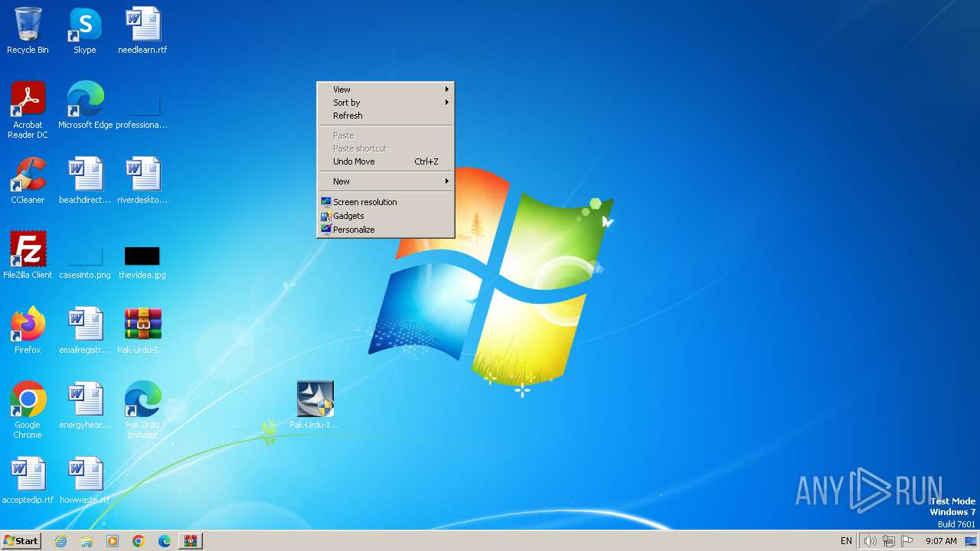
Task: Open Windows Explorer from the taskbar
Action: coord(87,541)
